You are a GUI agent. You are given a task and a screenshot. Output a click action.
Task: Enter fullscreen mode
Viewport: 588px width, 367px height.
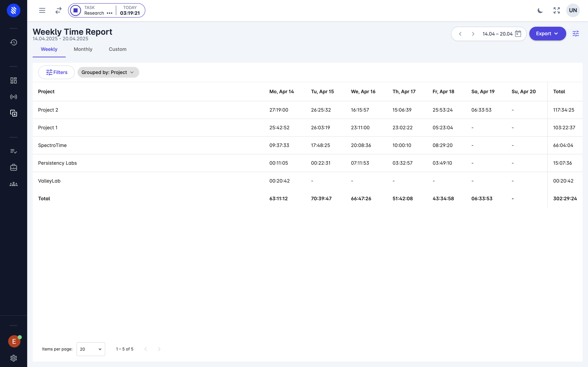(557, 10)
